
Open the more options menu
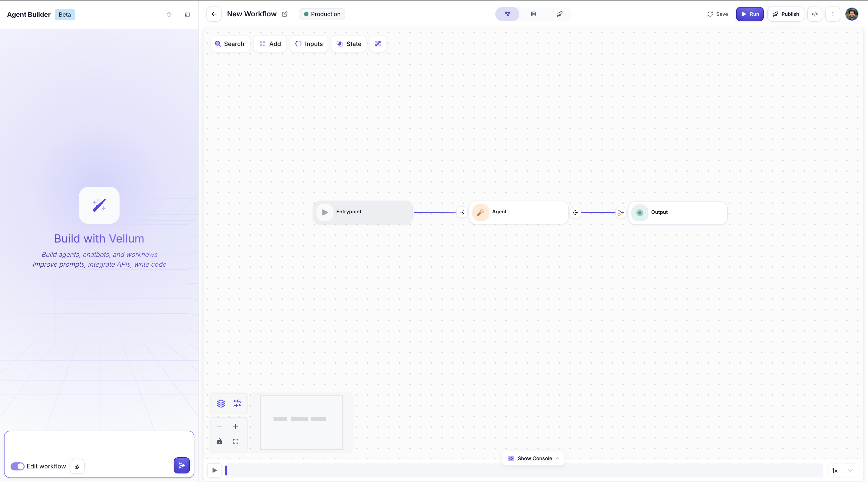[833, 14]
